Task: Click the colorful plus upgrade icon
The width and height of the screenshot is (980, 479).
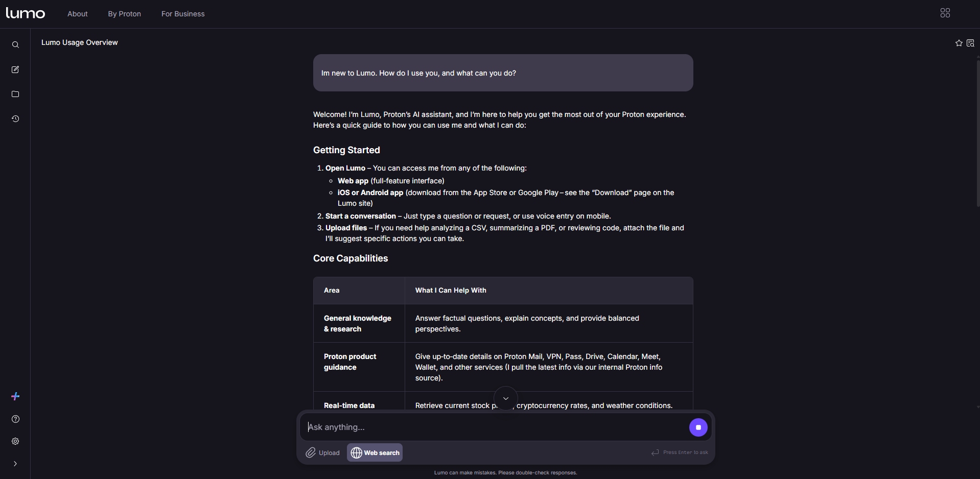Action: click(x=15, y=396)
